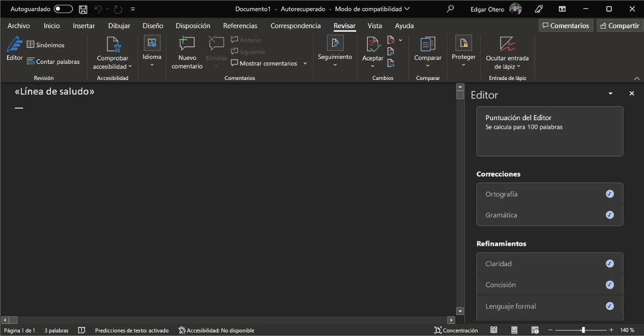The width and height of the screenshot is (644, 336).
Task: Disable the Gramática correction toggle
Action: click(610, 215)
